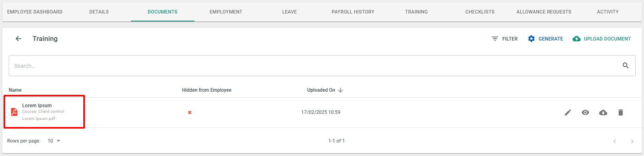This screenshot has height=156, width=644.
Task: View the document with the eye icon
Action: pos(585,112)
